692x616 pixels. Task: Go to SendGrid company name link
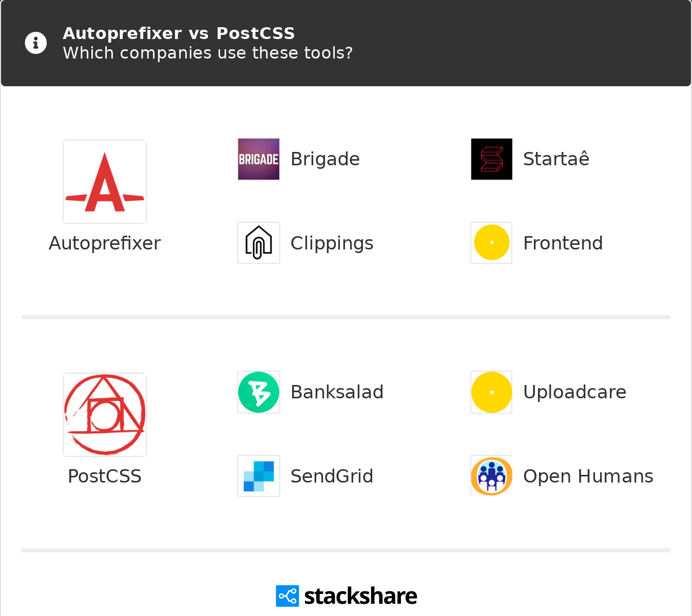point(332,476)
